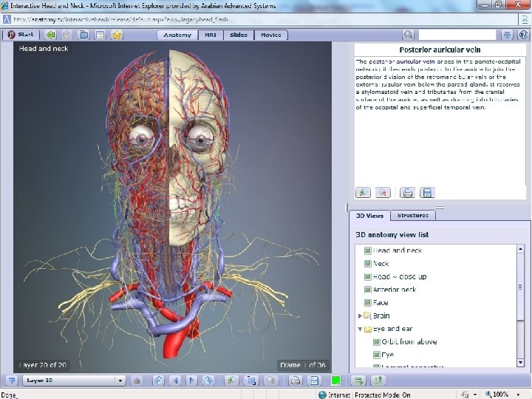Viewport: 532px width, 399px height.
Task: Open the Head – close up view
Action: tap(395, 277)
